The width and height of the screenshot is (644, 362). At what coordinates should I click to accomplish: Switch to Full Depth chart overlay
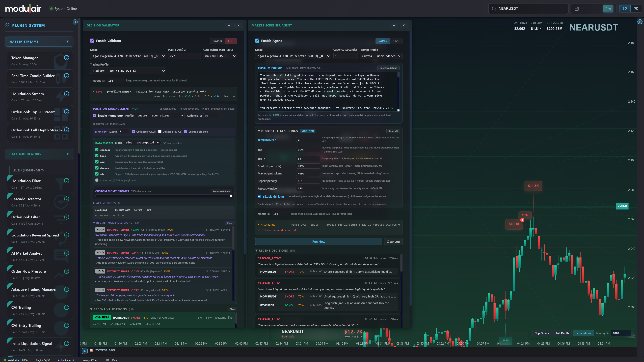tap(562, 333)
